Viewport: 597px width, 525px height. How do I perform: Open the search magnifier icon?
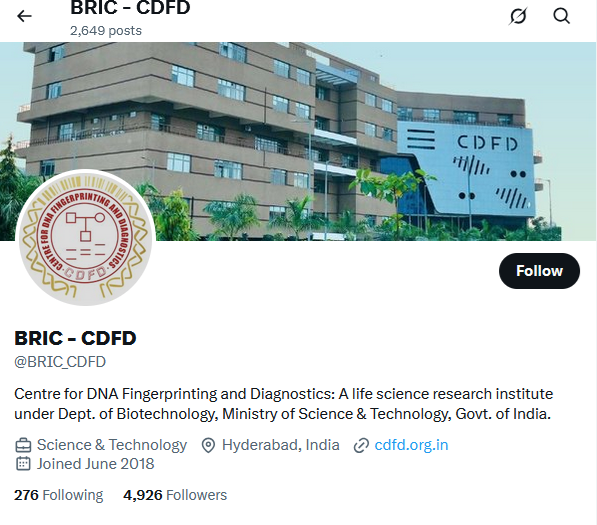coord(561,16)
